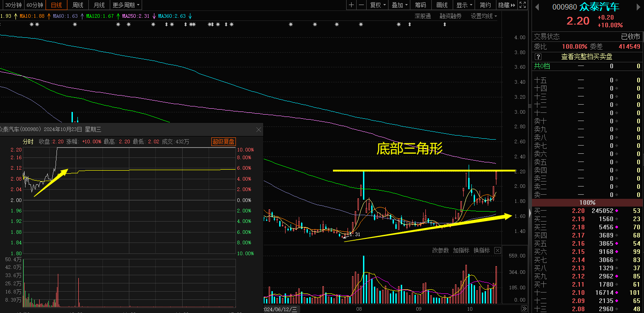Open 超级复盘 in intraday popup

223,141
